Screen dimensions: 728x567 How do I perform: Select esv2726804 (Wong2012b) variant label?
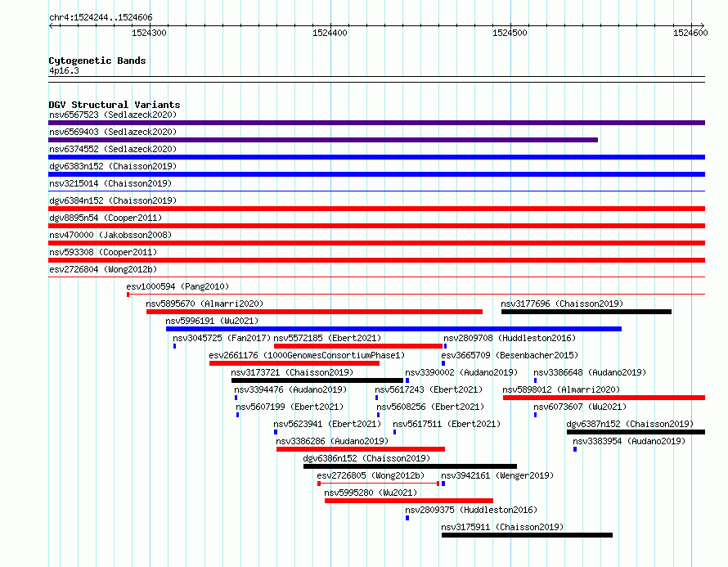(103, 269)
